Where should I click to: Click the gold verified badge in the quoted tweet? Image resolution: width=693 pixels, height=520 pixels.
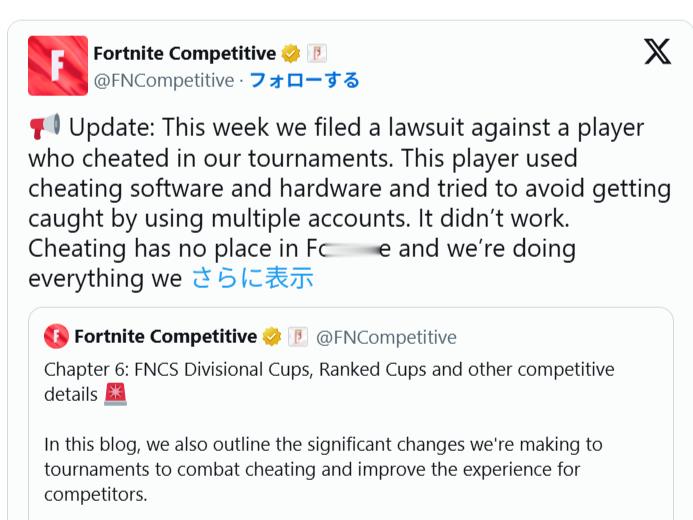(272, 337)
